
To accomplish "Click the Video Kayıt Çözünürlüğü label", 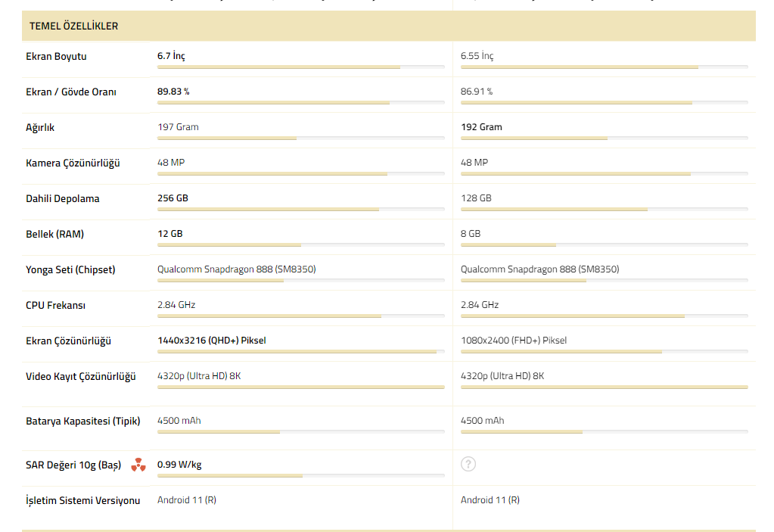I will 80,376.
